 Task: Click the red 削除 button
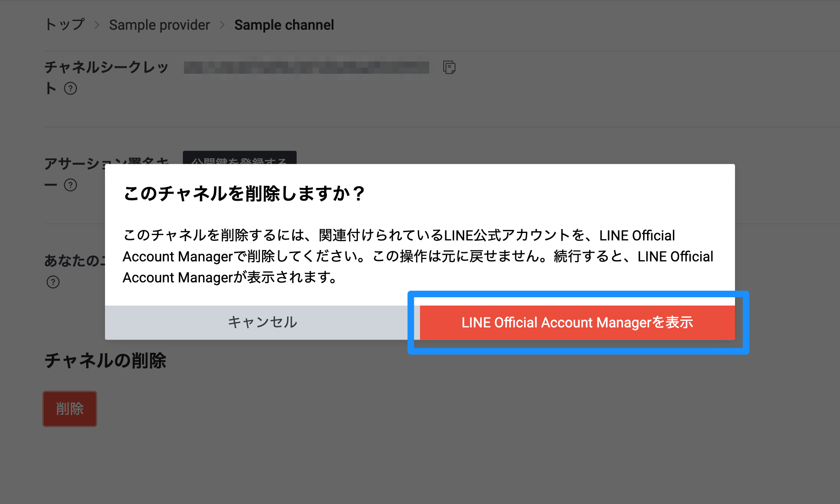click(70, 409)
